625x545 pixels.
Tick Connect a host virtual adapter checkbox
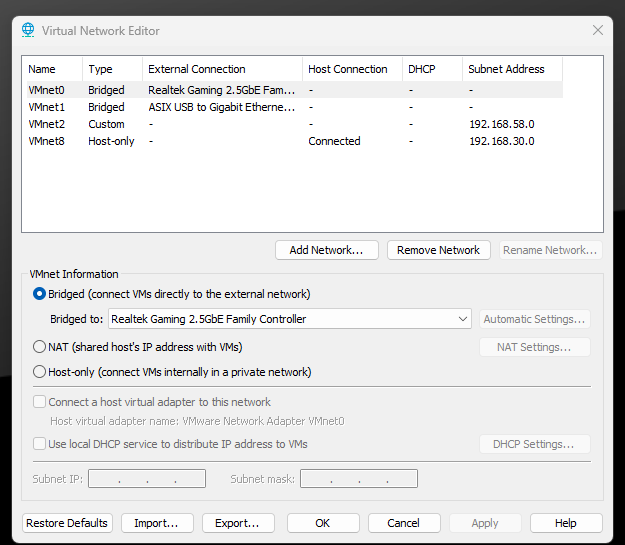click(39, 401)
